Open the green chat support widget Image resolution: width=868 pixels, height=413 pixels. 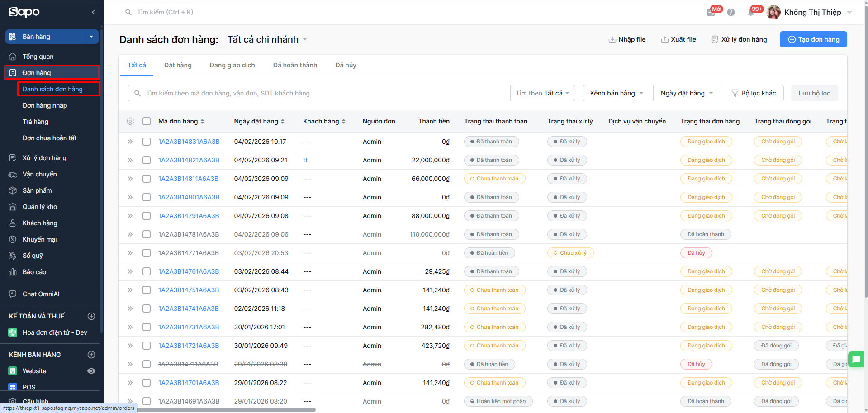click(x=856, y=360)
